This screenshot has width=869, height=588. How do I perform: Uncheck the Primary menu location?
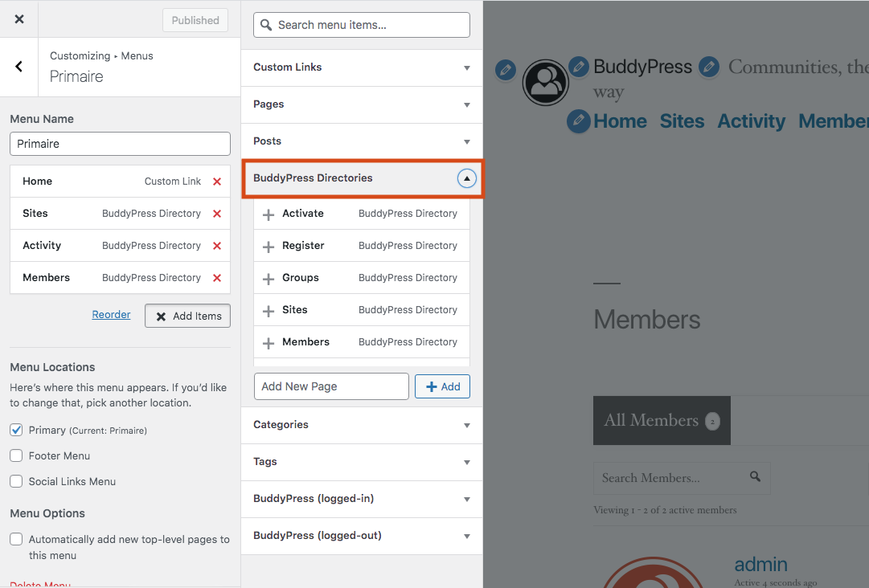pyautogui.click(x=16, y=430)
